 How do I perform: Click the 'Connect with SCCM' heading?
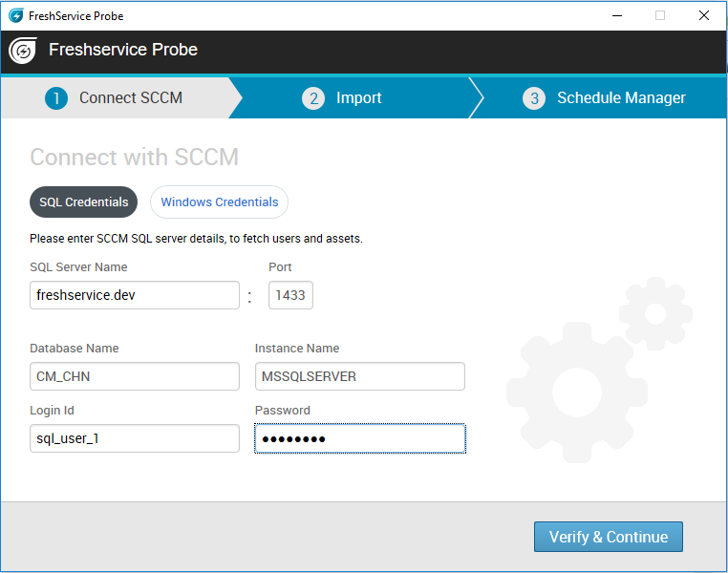point(135,158)
